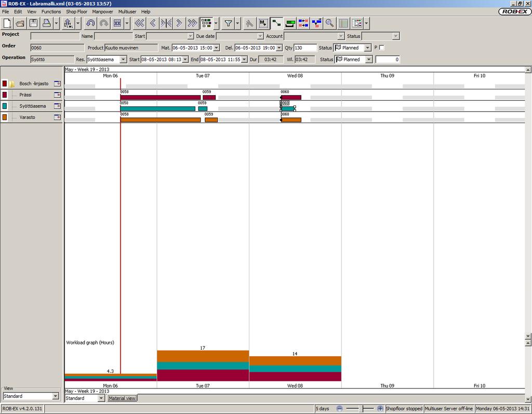Image resolution: width=532 pixels, height=414 pixels.
Task: Open the Help menu
Action: pyautogui.click(x=145, y=11)
